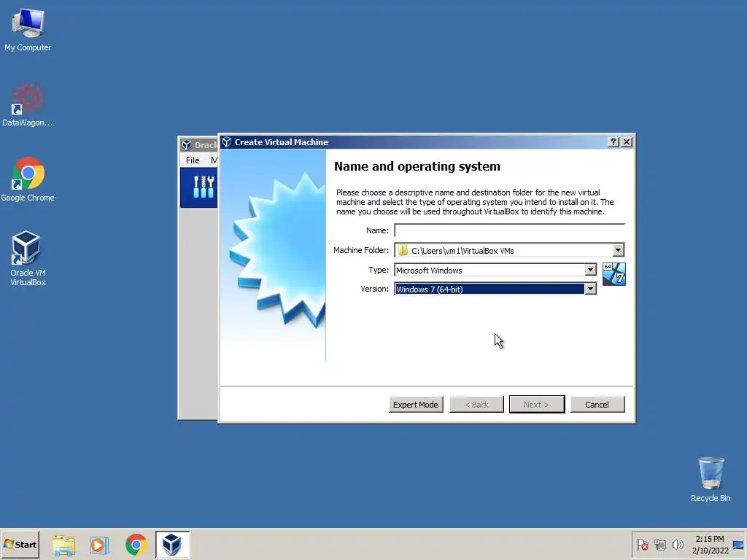The height and width of the screenshot is (560, 747).
Task: Click the Windows 7 64-bit OS badge icon
Action: (614, 274)
